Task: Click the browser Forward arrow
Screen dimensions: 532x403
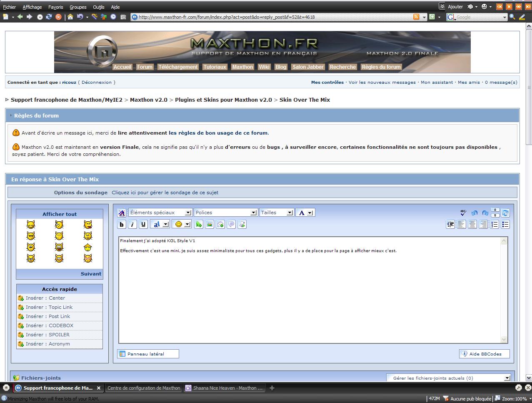Action: pos(29,17)
